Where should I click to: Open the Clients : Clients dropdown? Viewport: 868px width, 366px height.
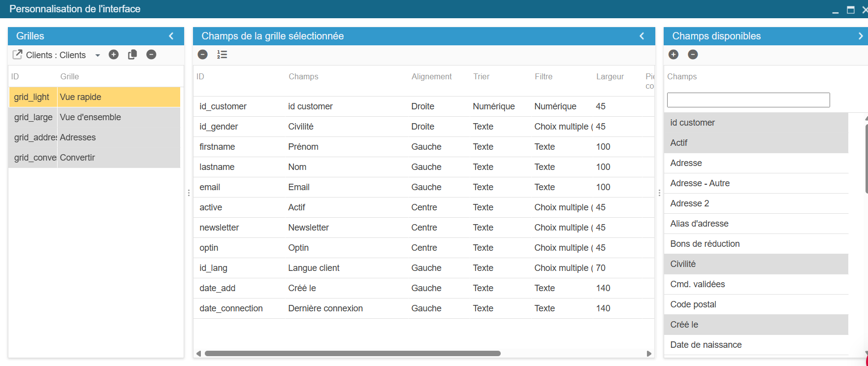pos(97,55)
